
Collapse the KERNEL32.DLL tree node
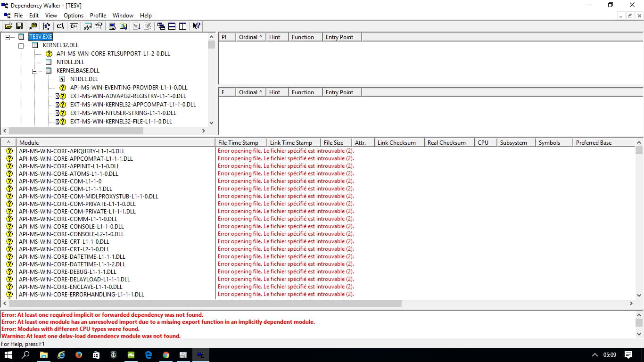click(21, 45)
